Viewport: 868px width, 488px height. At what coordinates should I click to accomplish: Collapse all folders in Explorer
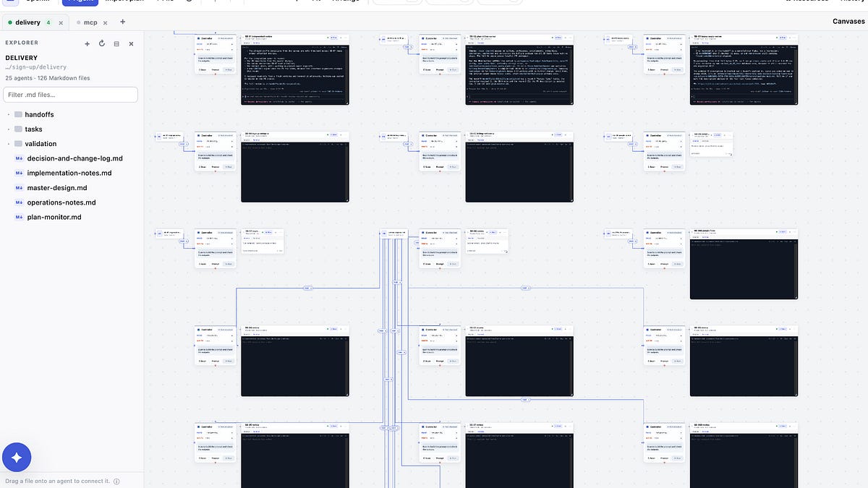(x=116, y=43)
